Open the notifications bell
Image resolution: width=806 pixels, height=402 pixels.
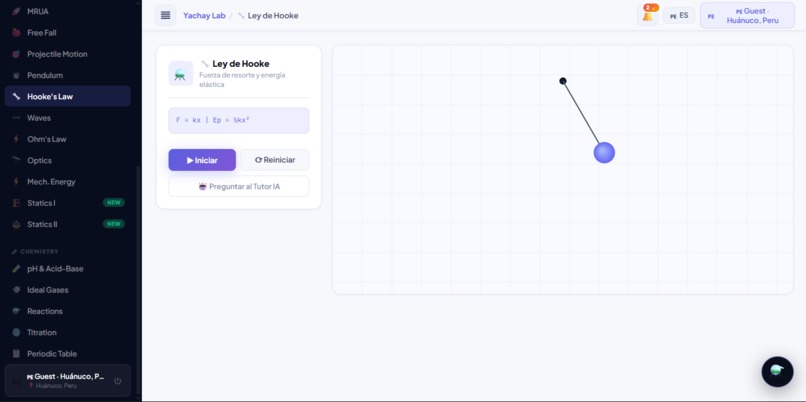tap(648, 15)
